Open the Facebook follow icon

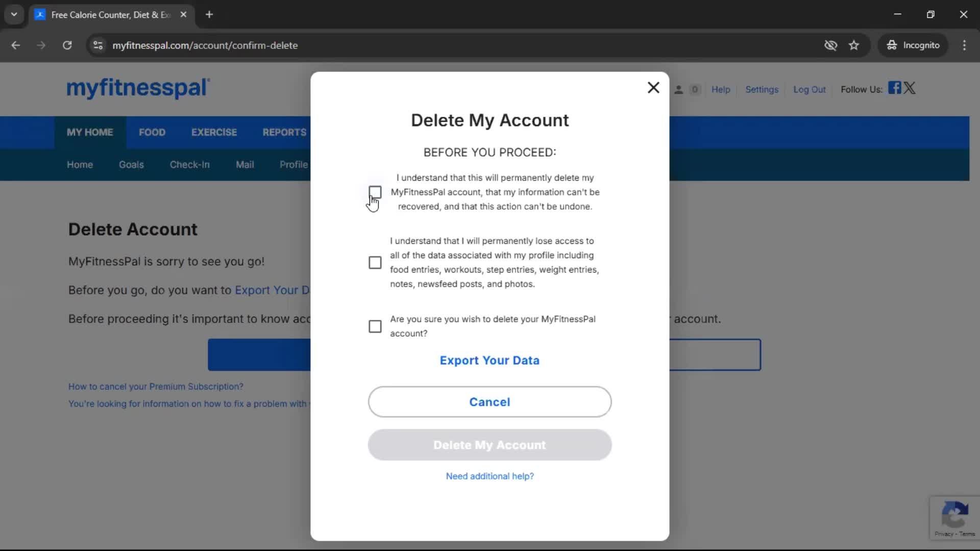tap(894, 88)
